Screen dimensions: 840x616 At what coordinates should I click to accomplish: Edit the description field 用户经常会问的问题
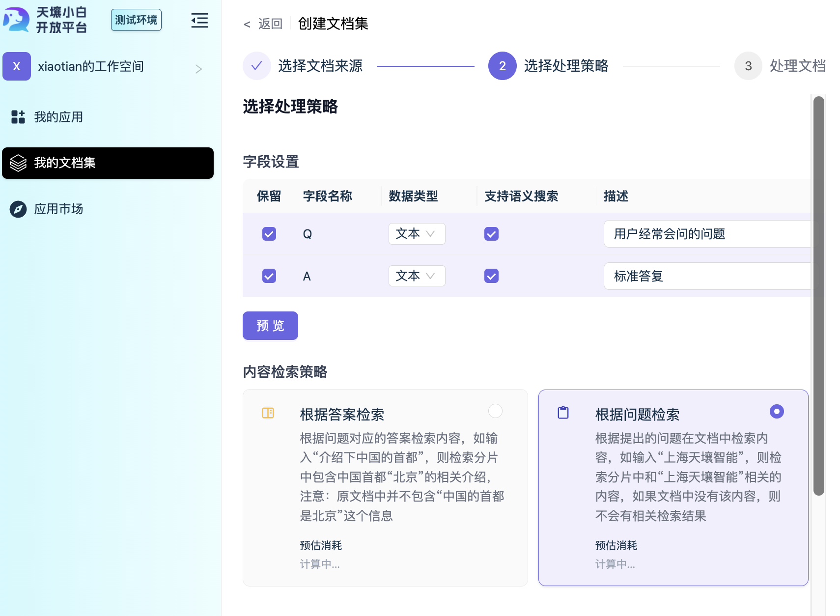pos(707,234)
